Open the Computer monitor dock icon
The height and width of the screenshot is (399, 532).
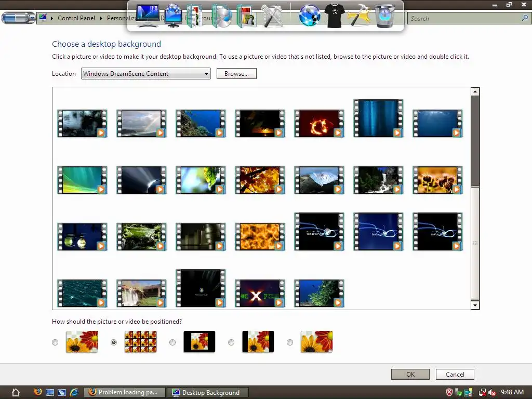pyautogui.click(x=148, y=16)
